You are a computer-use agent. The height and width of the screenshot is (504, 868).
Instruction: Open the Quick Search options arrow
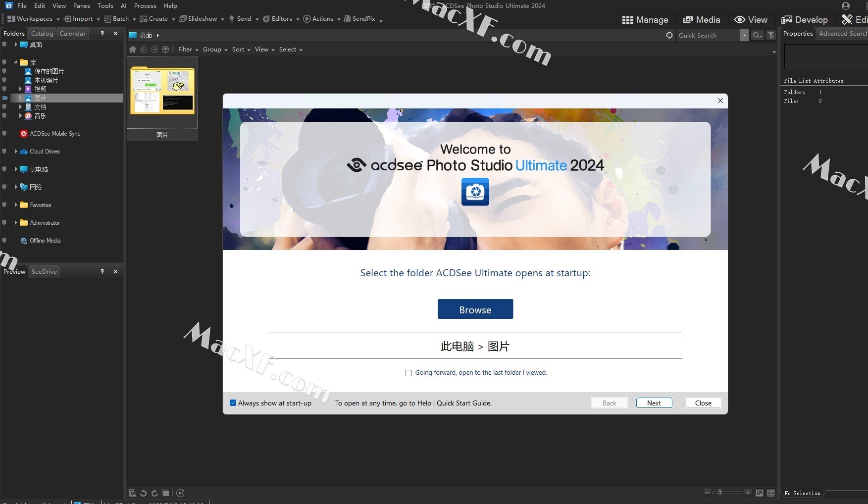[744, 35]
